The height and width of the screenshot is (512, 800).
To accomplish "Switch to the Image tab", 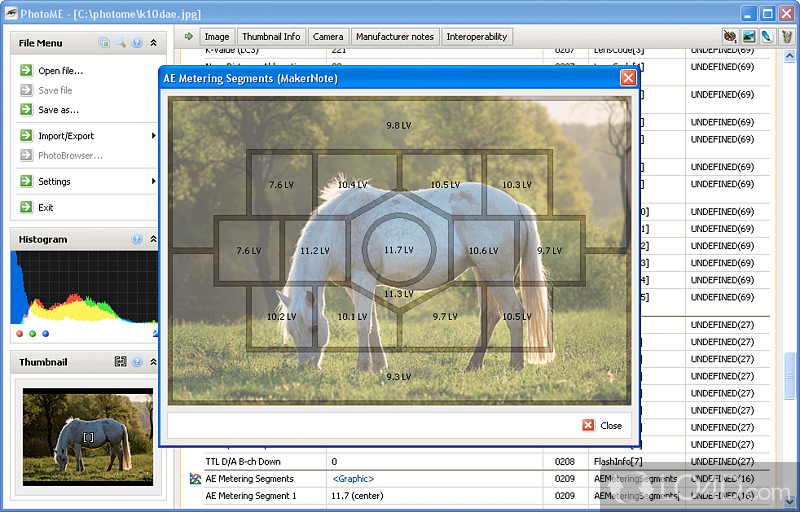I will (x=217, y=37).
